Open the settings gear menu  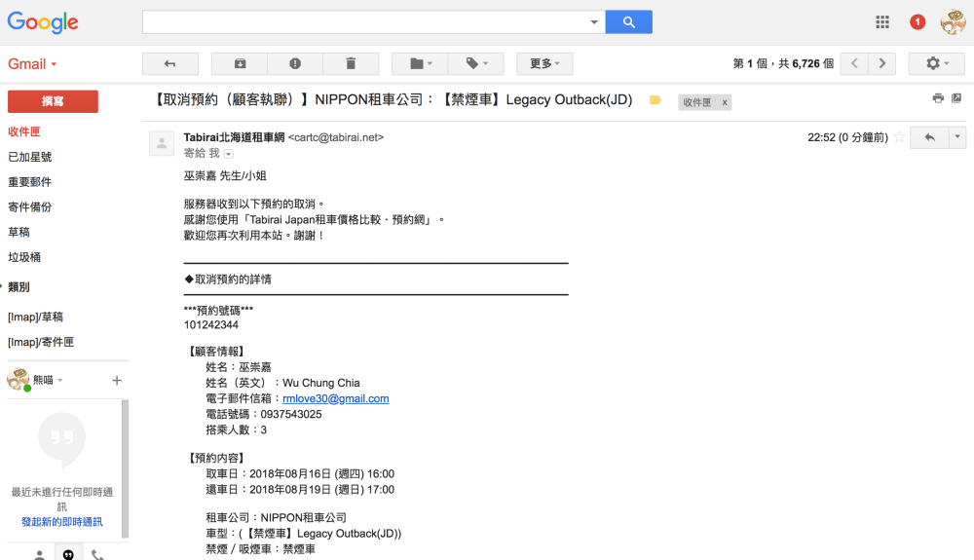tap(937, 63)
